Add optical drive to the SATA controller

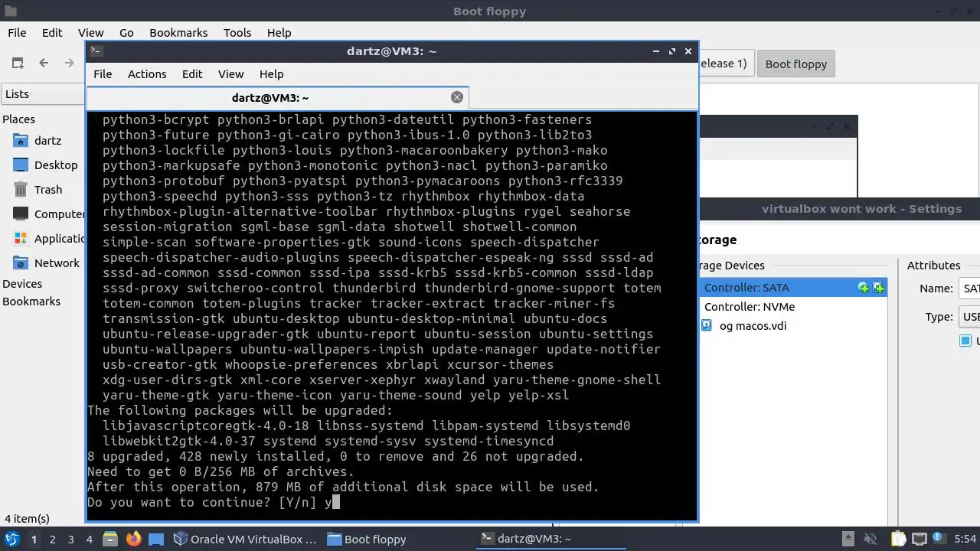(864, 288)
